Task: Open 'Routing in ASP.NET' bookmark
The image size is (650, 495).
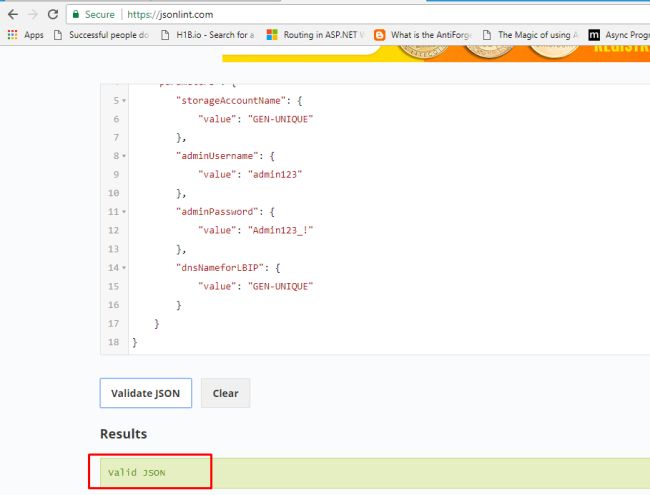Action: coord(315,35)
